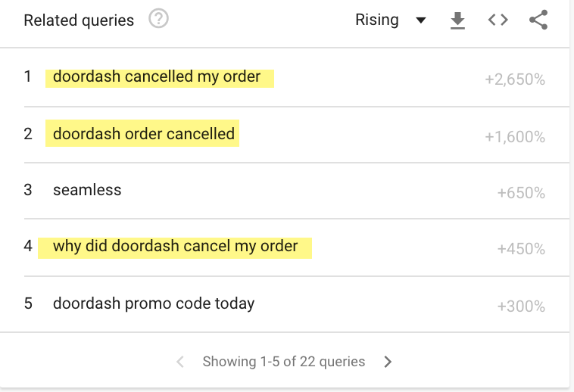
Task: Select 'doordash promo code today' query
Action: pos(154,303)
